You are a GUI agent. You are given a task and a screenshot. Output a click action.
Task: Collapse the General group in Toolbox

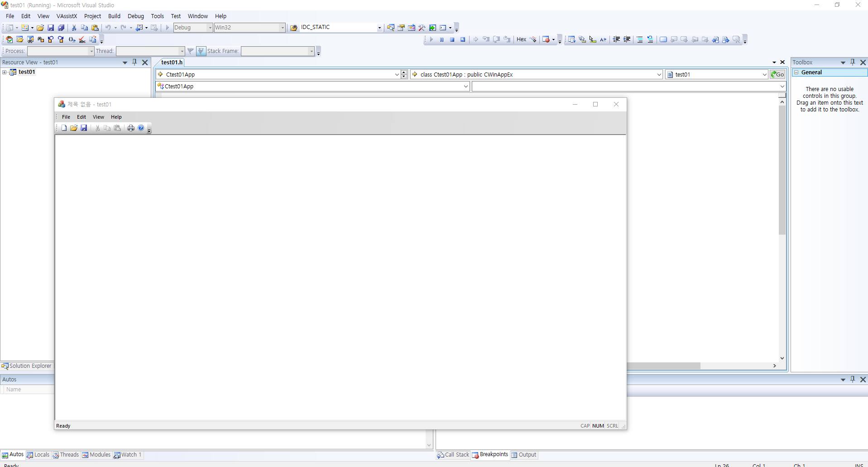pos(796,72)
